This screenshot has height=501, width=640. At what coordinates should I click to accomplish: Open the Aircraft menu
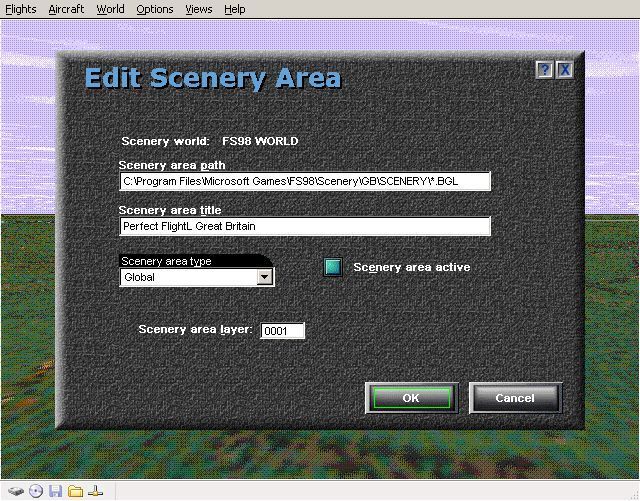point(66,9)
